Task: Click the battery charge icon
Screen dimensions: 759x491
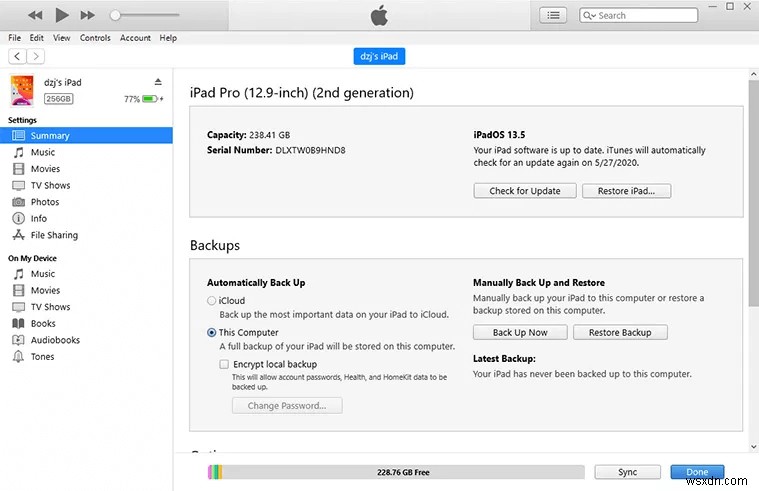Action: coord(150,99)
